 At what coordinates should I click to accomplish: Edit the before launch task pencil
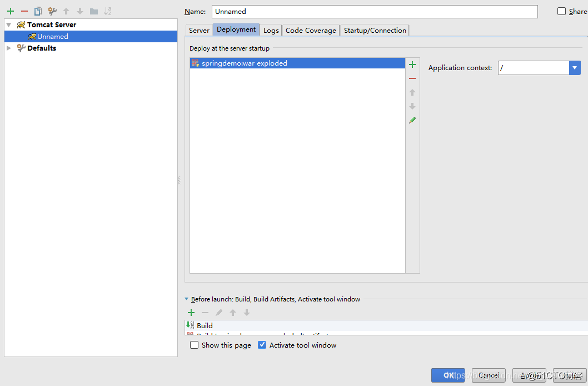219,313
